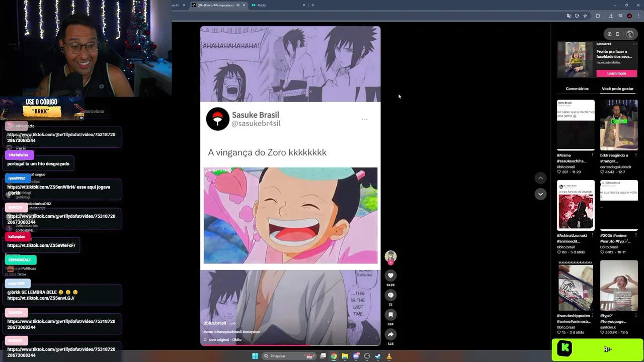Open the video comments bubble icon
The width and height of the screenshot is (644, 362).
tap(390, 295)
